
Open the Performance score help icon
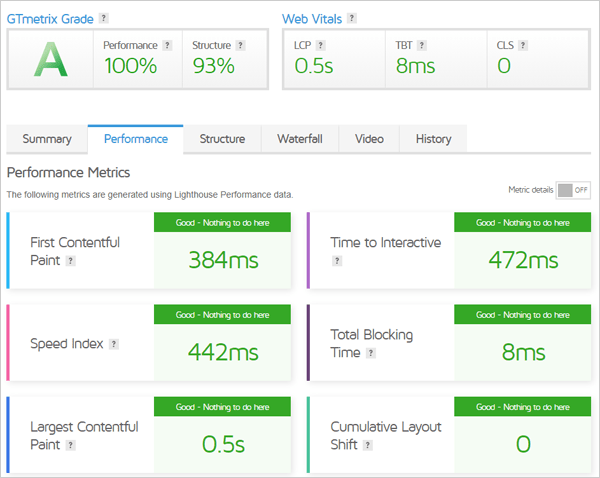click(167, 45)
